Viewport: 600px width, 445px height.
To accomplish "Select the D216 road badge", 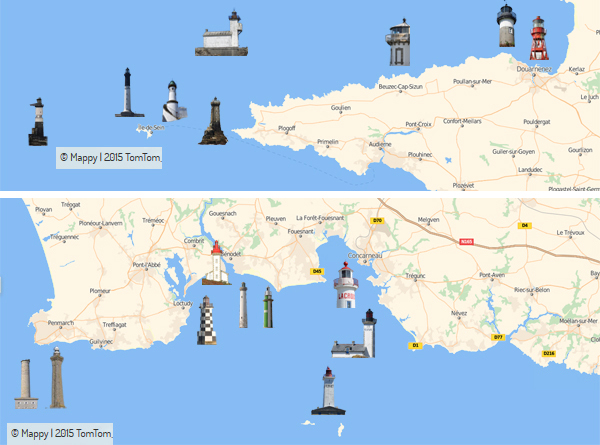I will (549, 353).
